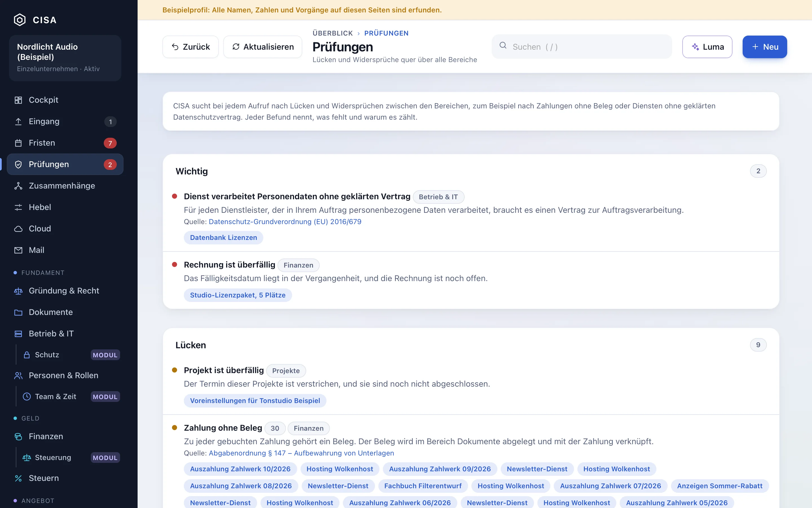812x508 pixels.
Task: Click the Steuern percent icon
Action: click(x=18, y=478)
